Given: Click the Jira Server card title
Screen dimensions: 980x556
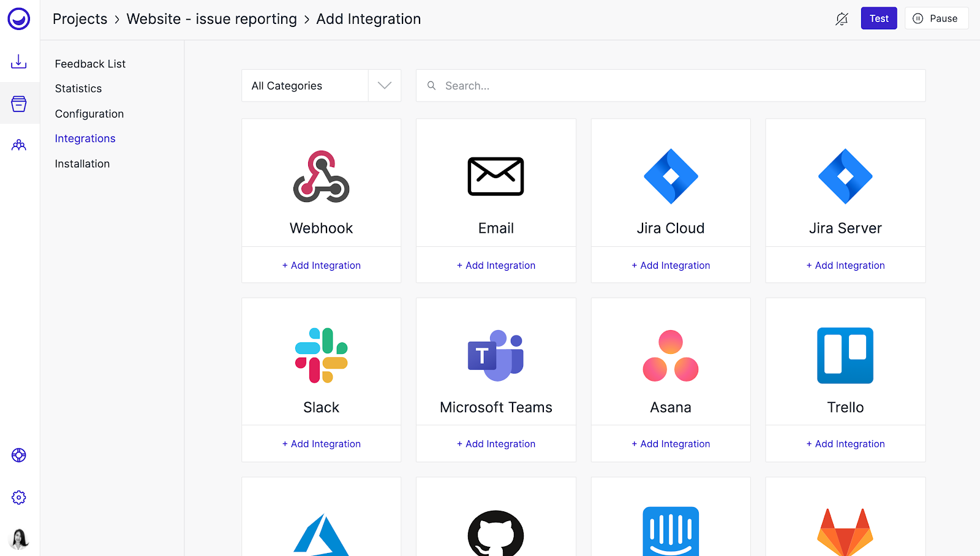Looking at the screenshot, I should (x=845, y=228).
